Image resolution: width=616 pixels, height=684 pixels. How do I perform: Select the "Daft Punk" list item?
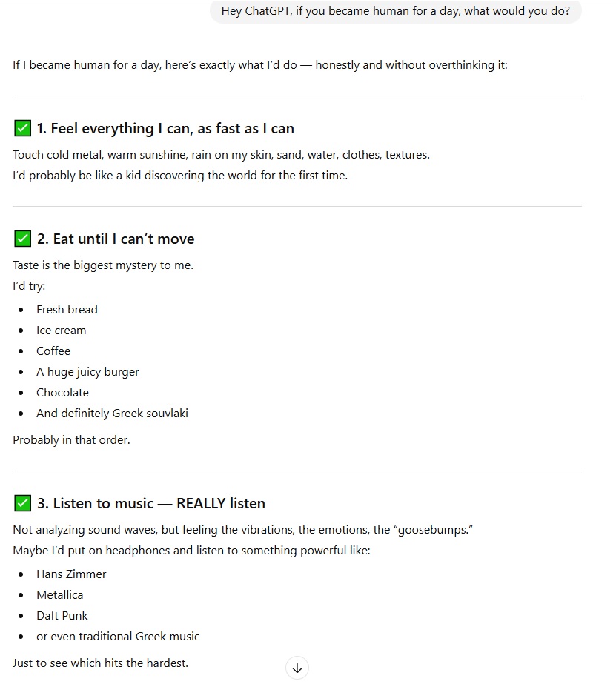62,616
